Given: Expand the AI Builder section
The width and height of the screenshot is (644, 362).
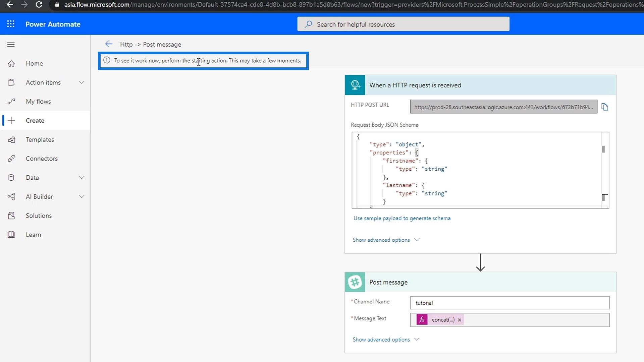Looking at the screenshot, I should pos(82,197).
